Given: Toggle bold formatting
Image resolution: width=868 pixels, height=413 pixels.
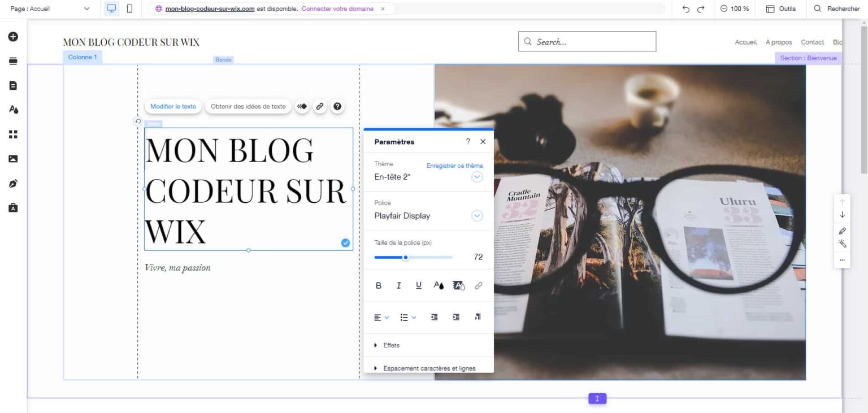Looking at the screenshot, I should (379, 286).
